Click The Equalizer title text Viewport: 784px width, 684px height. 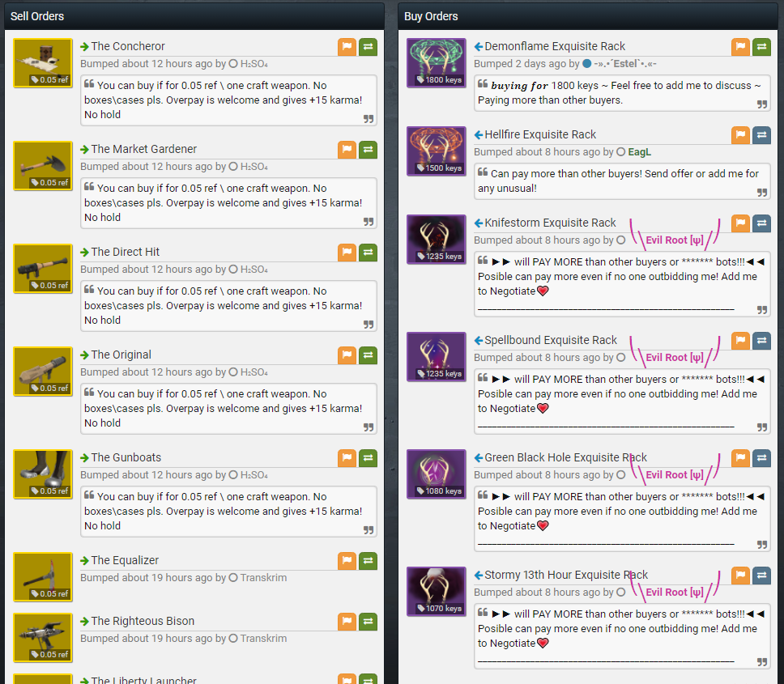point(125,561)
